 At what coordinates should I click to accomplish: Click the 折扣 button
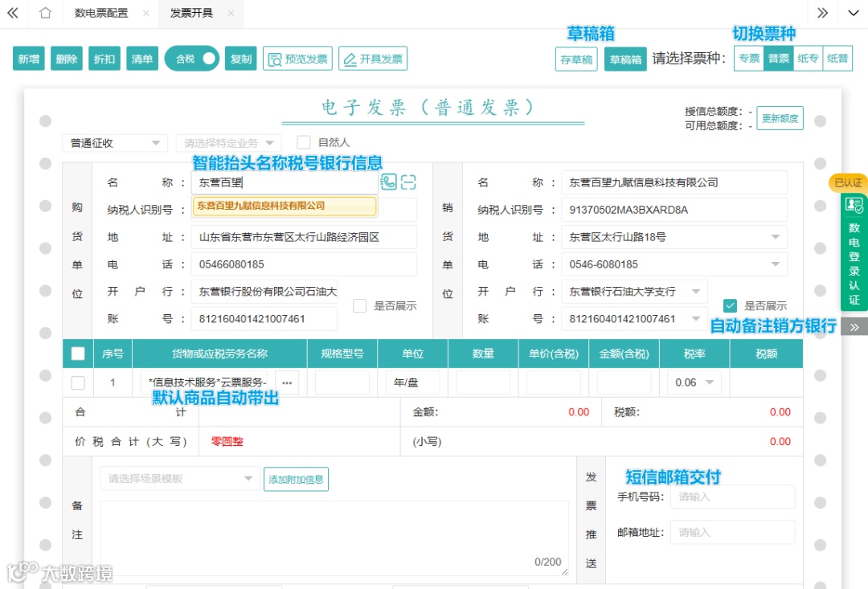pyautogui.click(x=104, y=59)
